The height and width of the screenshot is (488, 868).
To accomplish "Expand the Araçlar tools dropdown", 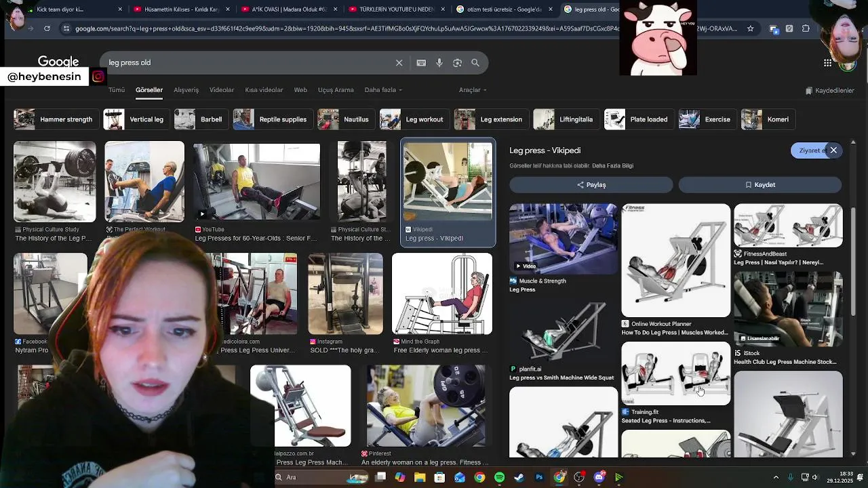I will pos(473,90).
